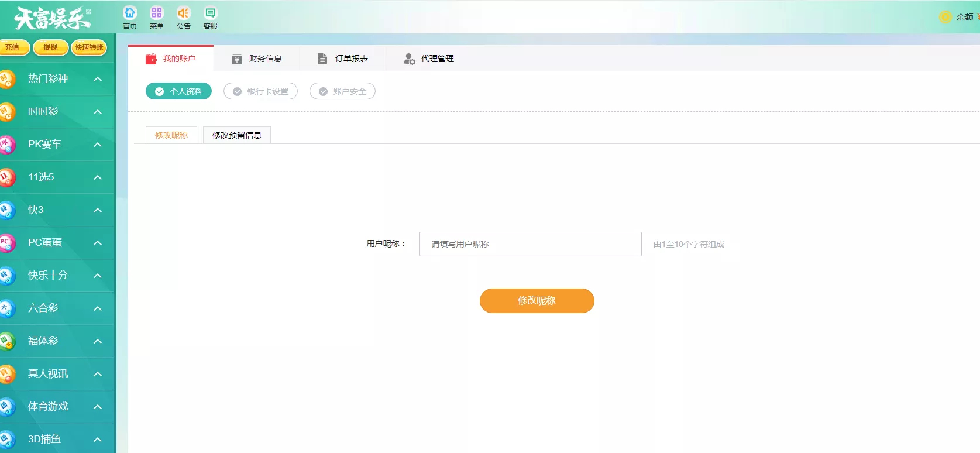Click the PK赛车 ball icon in sidebar
Image resolution: width=980 pixels, height=453 pixels.
click(x=6, y=145)
